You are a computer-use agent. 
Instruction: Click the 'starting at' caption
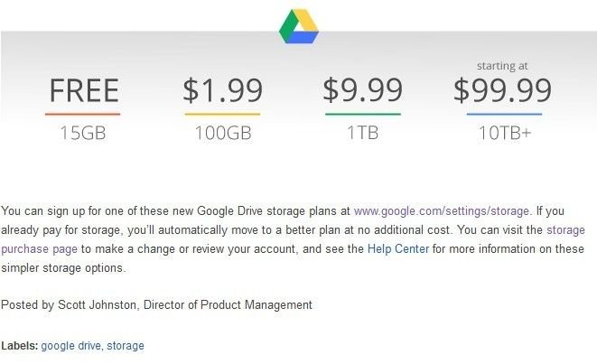point(502,66)
